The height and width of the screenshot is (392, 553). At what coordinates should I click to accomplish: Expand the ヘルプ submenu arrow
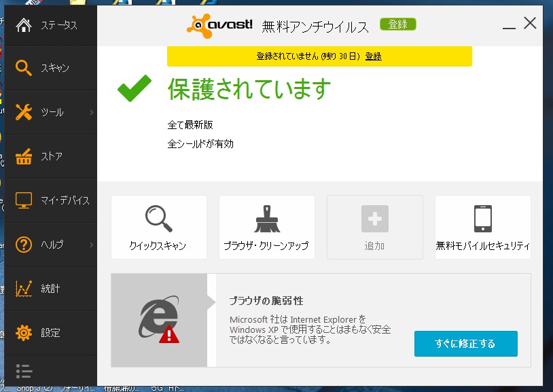point(92,245)
